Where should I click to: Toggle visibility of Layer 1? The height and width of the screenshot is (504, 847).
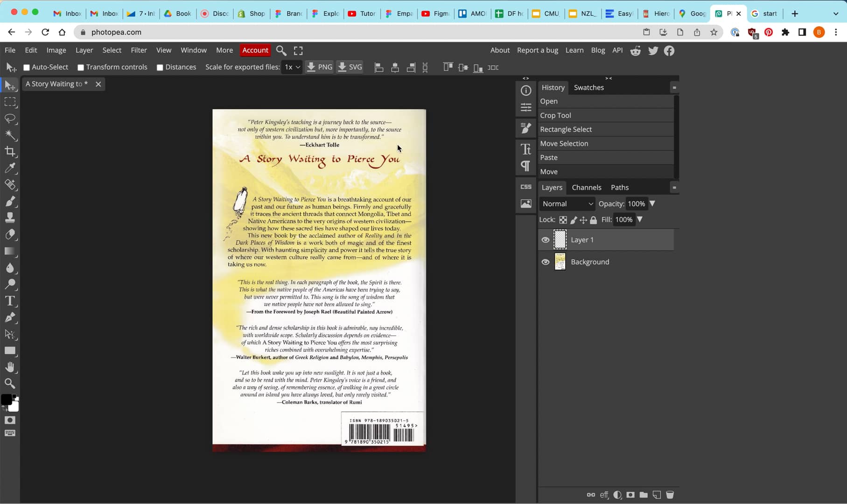[x=545, y=239]
